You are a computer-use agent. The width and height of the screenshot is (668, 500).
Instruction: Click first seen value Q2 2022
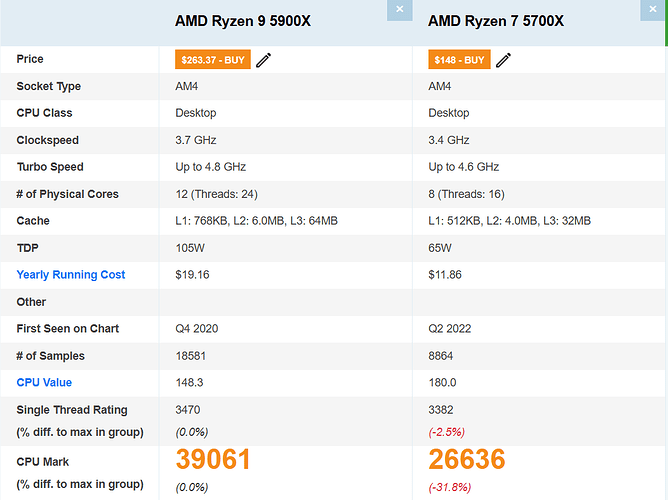coord(449,329)
